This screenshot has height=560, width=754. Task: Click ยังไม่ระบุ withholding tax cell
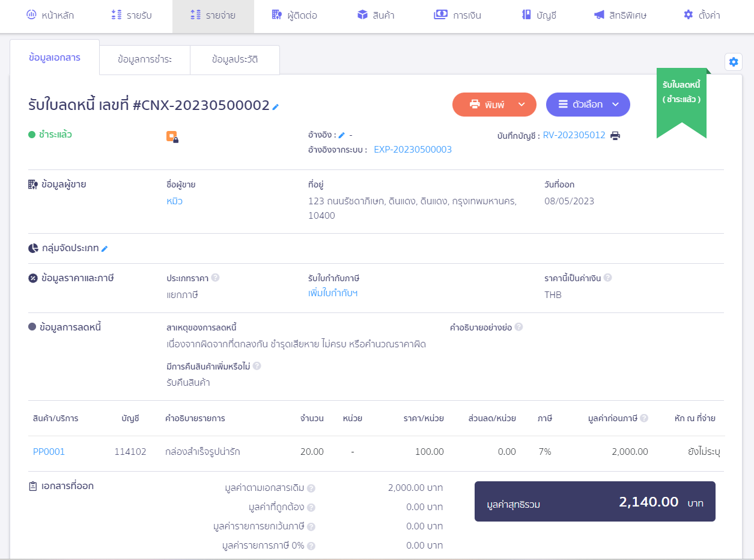704,452
